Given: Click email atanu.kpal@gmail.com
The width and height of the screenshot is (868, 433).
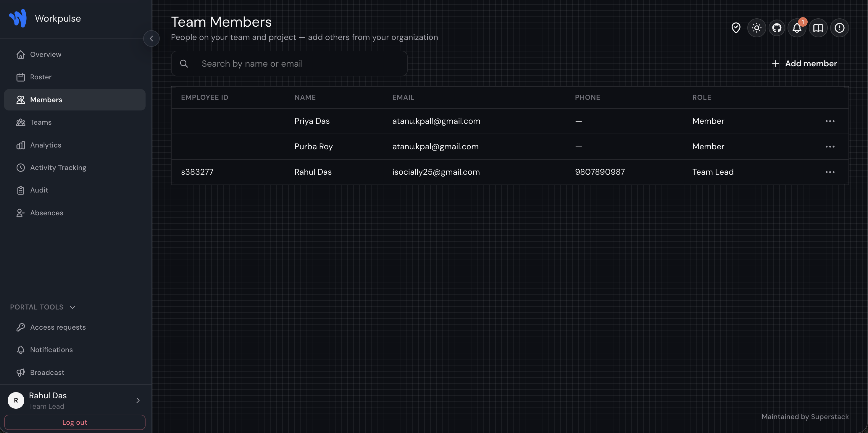Looking at the screenshot, I should 435,146.
